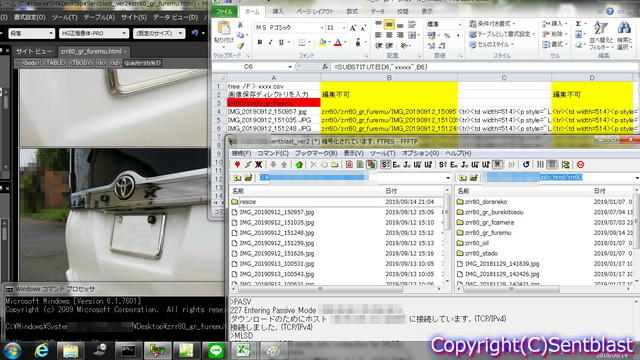Click the red connect icon in FFFTP toolbar
The height and width of the screenshot is (360, 640).
[237, 164]
